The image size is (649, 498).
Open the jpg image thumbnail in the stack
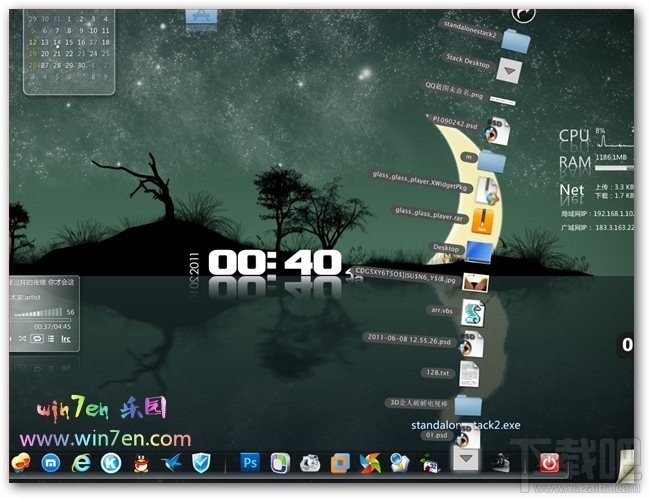coord(476,283)
